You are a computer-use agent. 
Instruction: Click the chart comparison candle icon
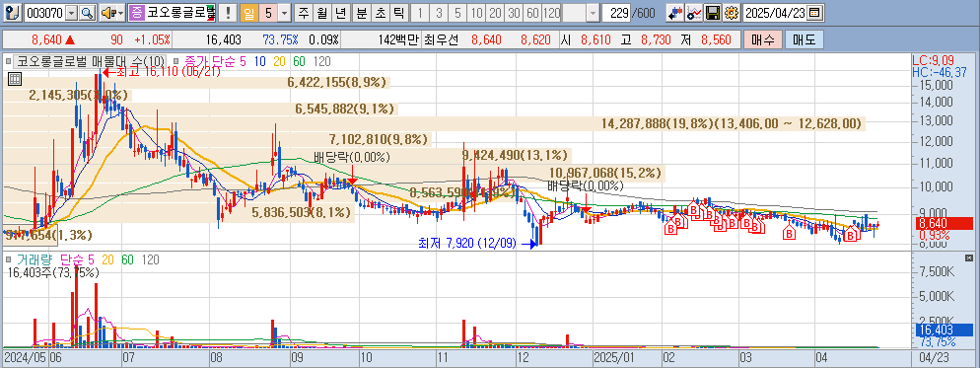click(x=674, y=13)
